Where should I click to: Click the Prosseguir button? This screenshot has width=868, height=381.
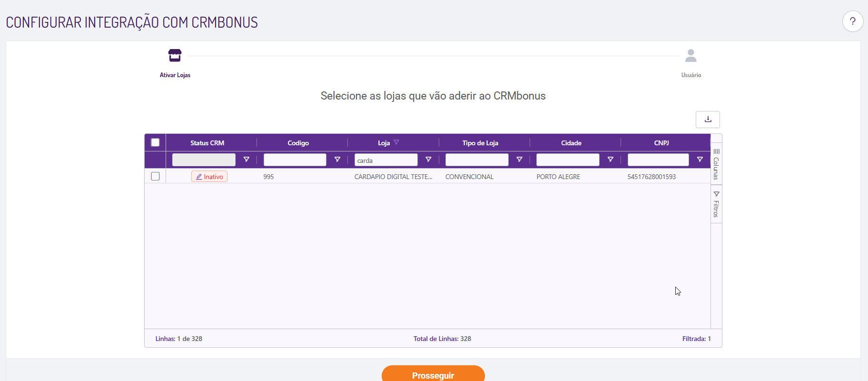433,374
